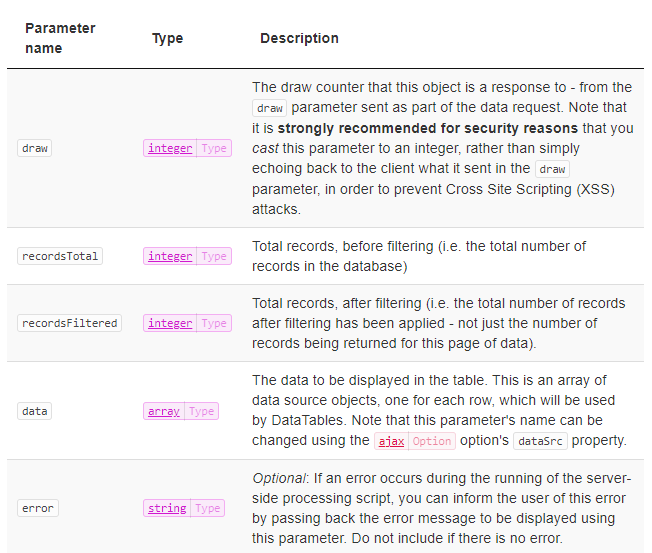
Task: Open the array type link in the data row
Action: 164,412
